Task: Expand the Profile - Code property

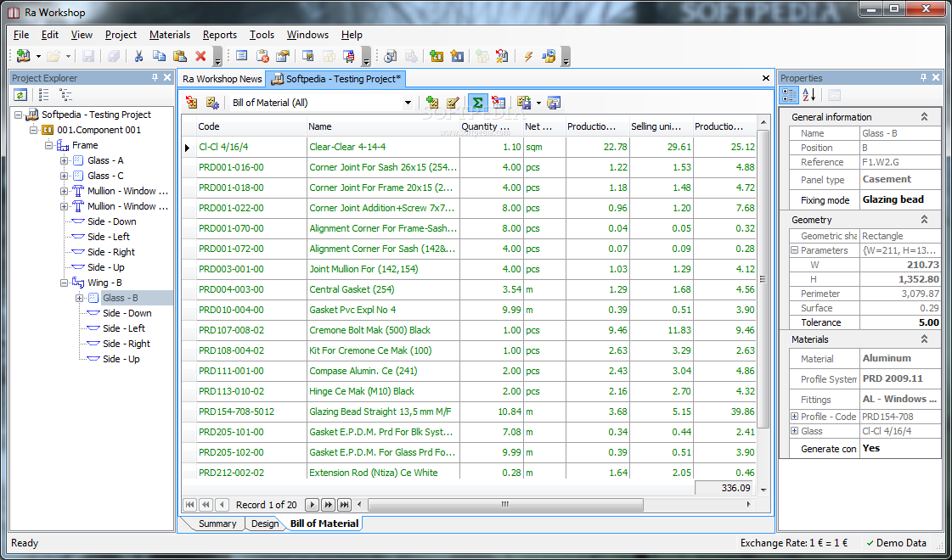Action: pos(794,417)
